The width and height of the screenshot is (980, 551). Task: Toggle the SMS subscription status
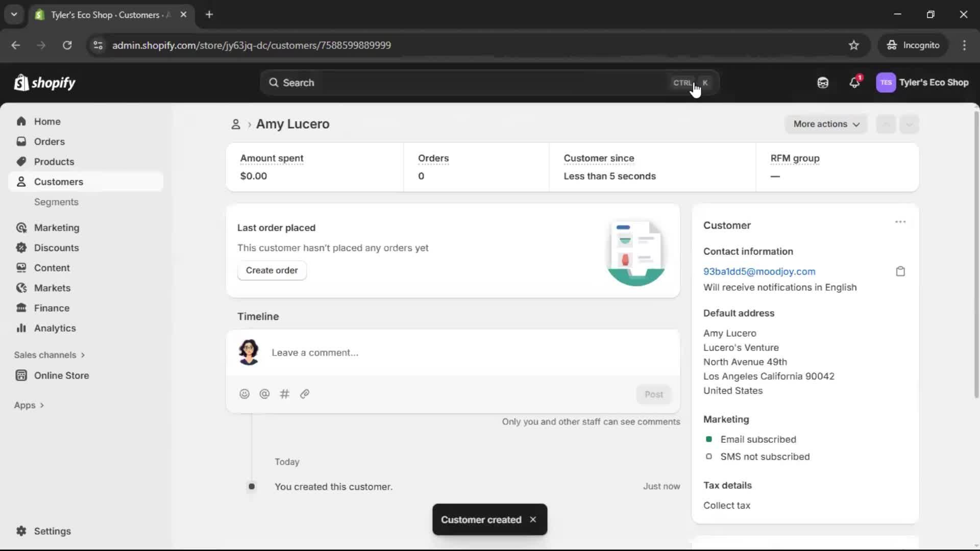pos(709,457)
